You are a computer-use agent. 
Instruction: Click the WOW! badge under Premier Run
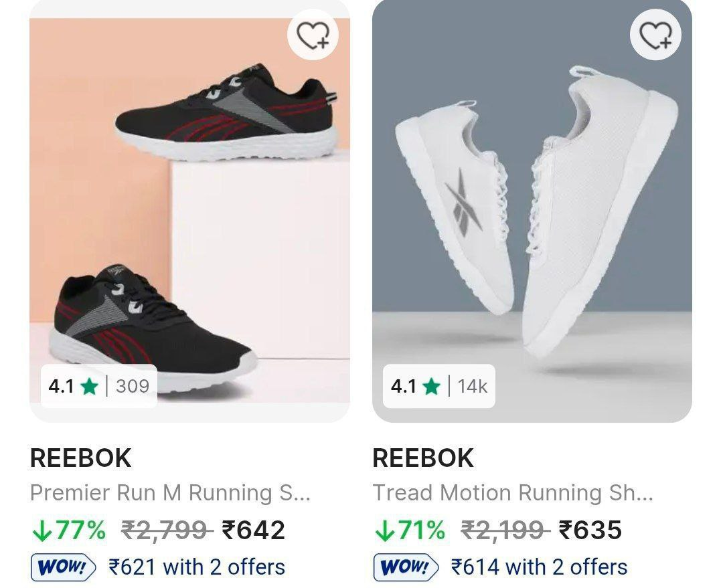[63, 568]
